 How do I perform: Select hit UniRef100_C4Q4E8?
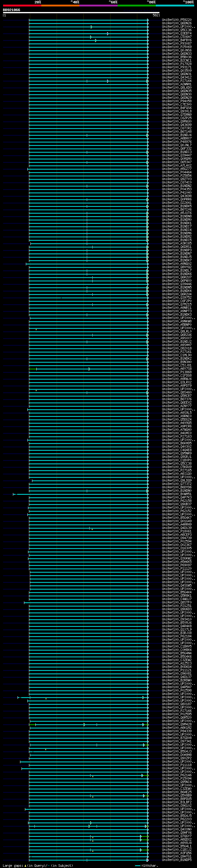tap(177, 450)
